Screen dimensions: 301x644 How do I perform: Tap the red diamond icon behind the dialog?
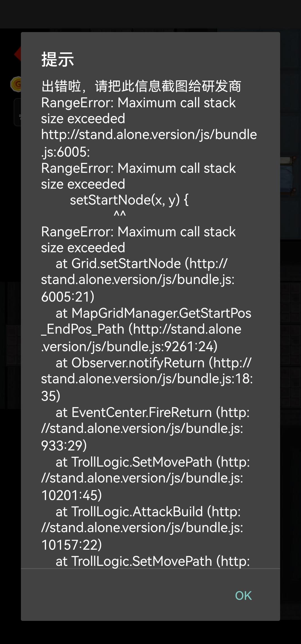[17, 54]
